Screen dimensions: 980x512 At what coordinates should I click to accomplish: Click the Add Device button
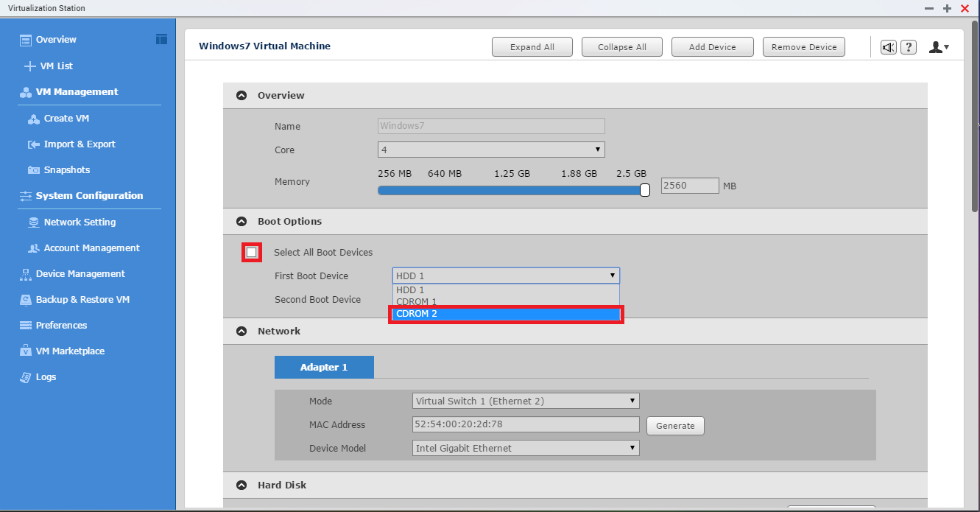[x=713, y=47]
